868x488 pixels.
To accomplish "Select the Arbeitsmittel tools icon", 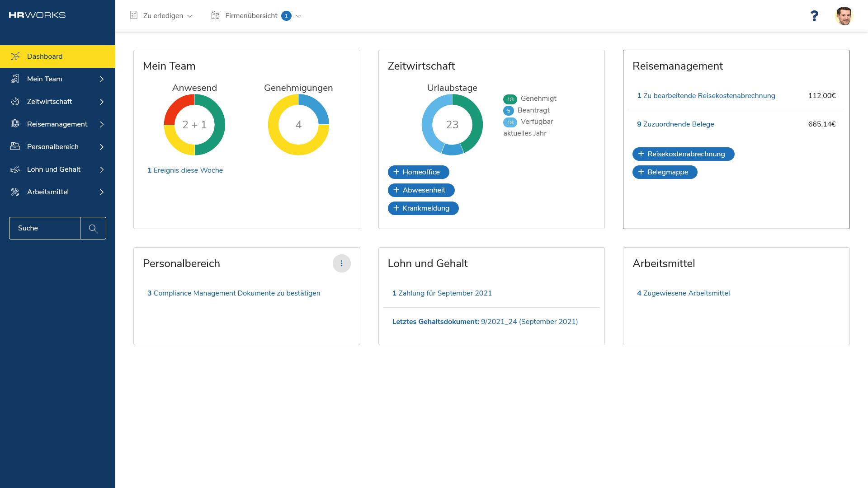I will coord(14,192).
